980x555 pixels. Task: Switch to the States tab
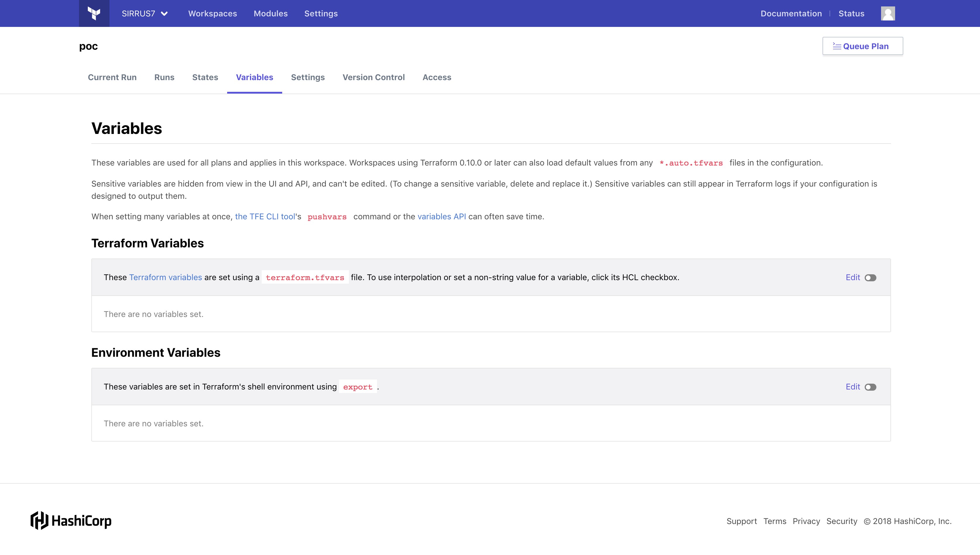point(205,77)
